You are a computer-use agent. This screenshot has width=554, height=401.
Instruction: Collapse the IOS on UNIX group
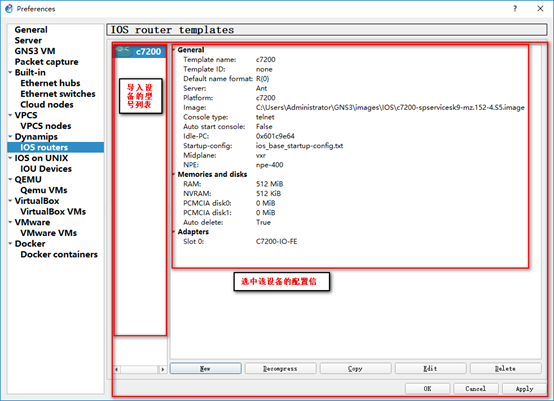click(10, 158)
